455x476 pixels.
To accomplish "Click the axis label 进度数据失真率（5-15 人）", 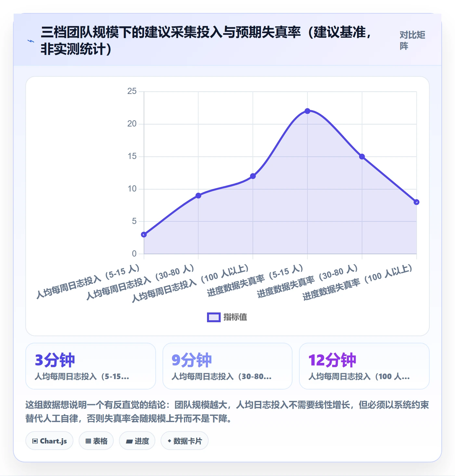I will 255,280.
